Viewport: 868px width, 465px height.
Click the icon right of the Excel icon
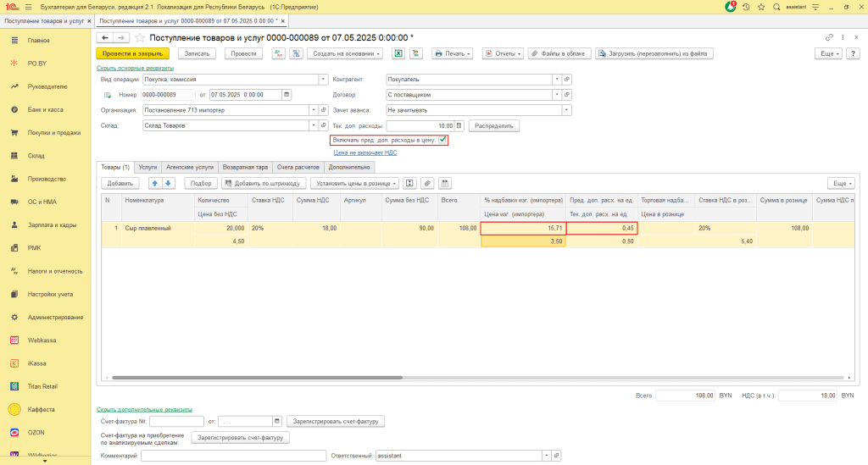(x=415, y=53)
